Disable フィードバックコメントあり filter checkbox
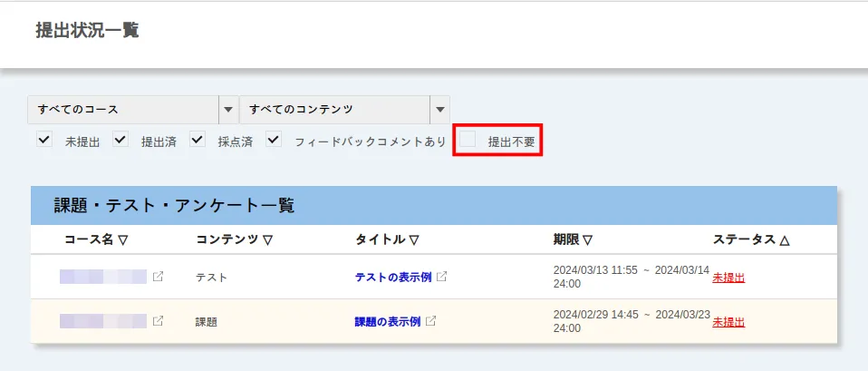This screenshot has width=868, height=371. coord(274,140)
